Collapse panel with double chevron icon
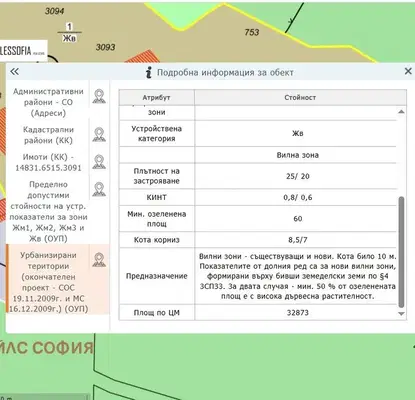The height and width of the screenshot is (400, 415). (14, 71)
